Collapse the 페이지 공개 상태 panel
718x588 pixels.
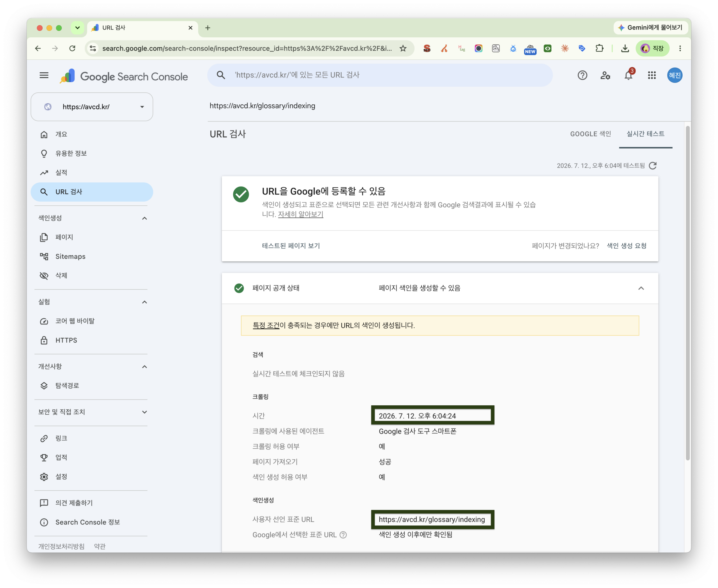tap(641, 288)
